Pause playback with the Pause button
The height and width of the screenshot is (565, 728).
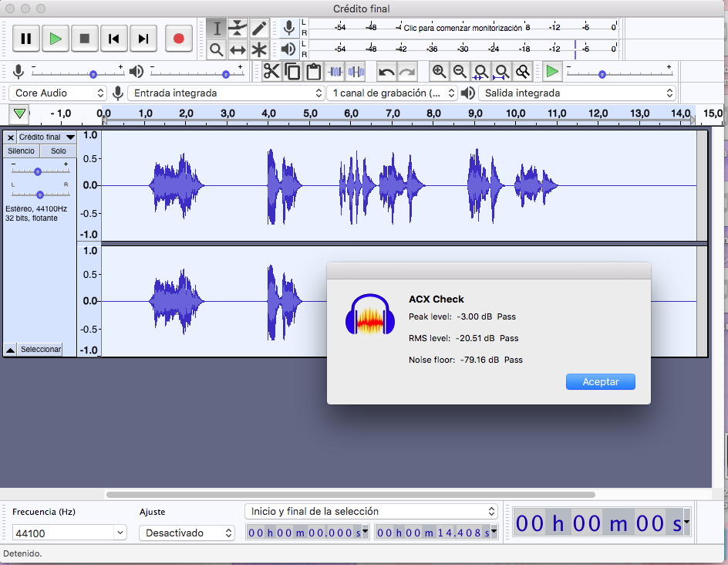[x=26, y=39]
